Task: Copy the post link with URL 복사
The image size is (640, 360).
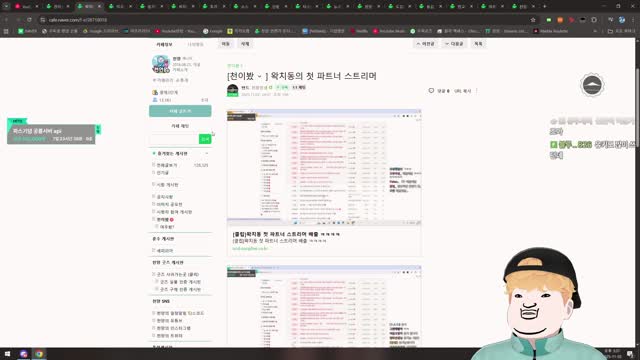Action: pos(463,91)
